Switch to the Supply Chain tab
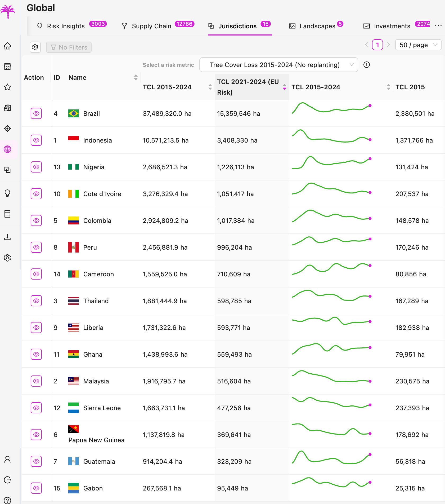This screenshot has height=504, width=445. (x=151, y=26)
